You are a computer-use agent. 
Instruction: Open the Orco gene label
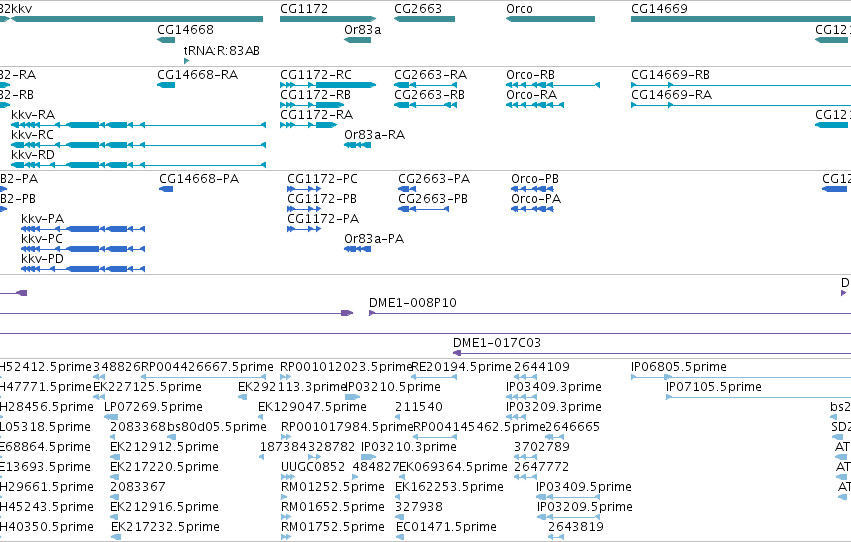pos(519,9)
